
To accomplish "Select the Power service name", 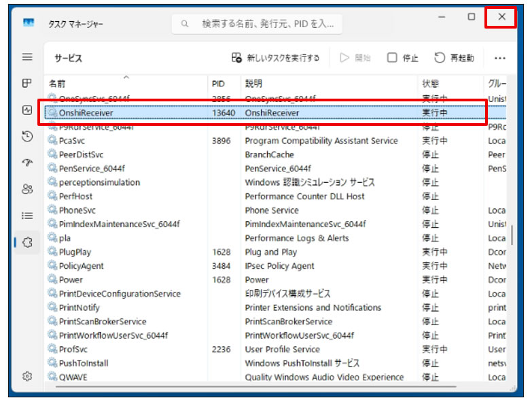I will click(x=71, y=280).
